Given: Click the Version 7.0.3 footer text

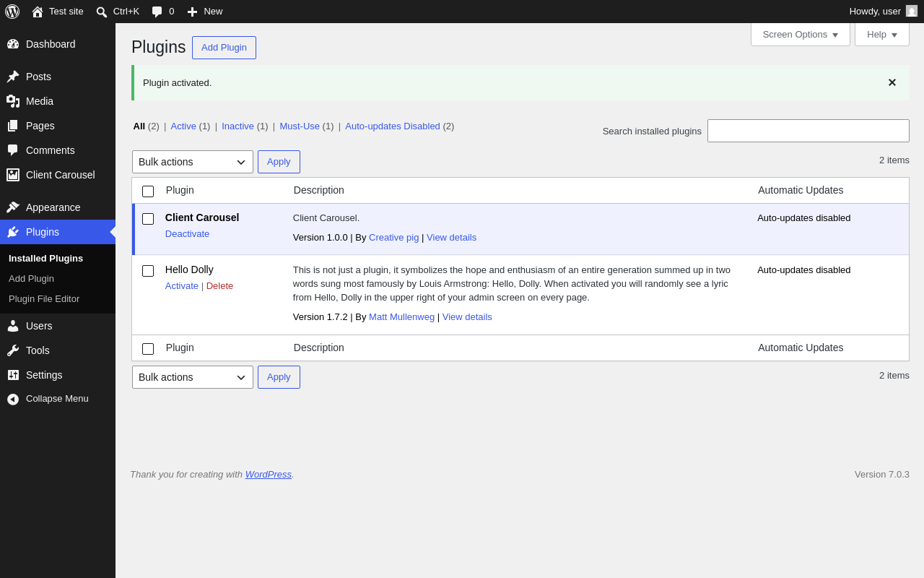Looking at the screenshot, I should point(882,475).
